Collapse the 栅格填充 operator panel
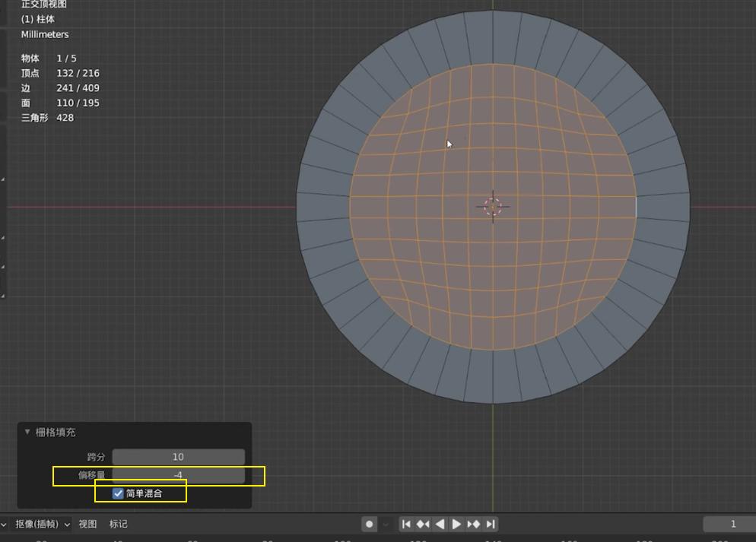Image resolution: width=756 pixels, height=542 pixels. pyautogui.click(x=27, y=432)
